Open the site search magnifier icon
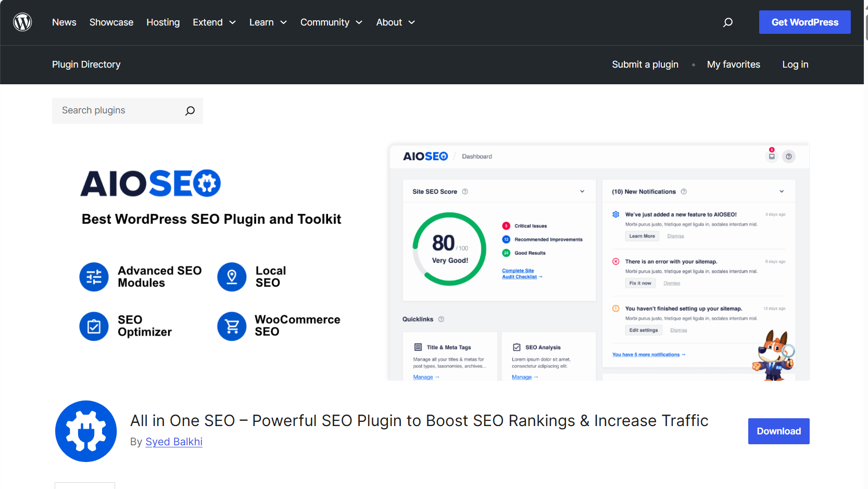This screenshot has height=489, width=868. click(728, 22)
